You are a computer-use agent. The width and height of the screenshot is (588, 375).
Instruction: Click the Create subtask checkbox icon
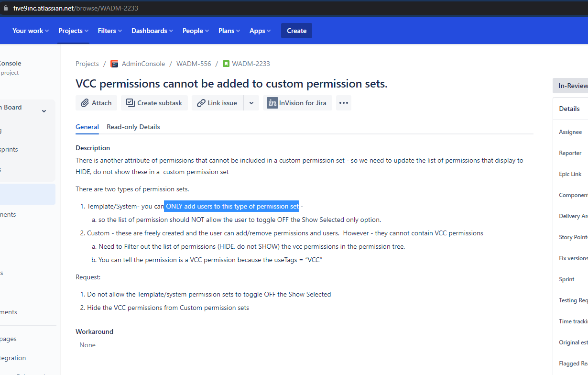click(x=130, y=103)
